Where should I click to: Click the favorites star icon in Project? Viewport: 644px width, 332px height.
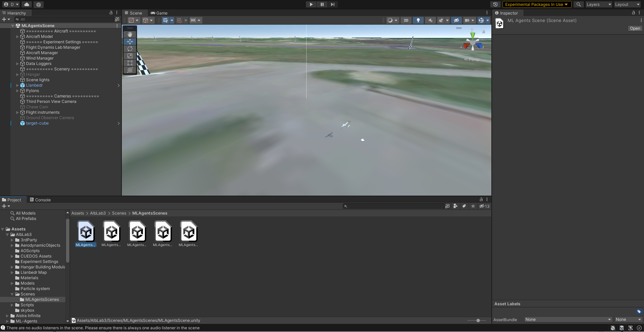tap(473, 206)
